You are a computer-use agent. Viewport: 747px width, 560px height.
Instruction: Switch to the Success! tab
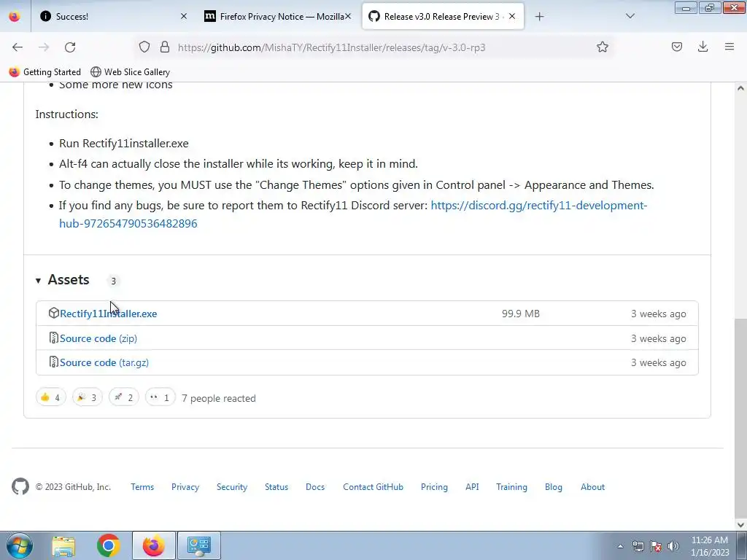112,17
